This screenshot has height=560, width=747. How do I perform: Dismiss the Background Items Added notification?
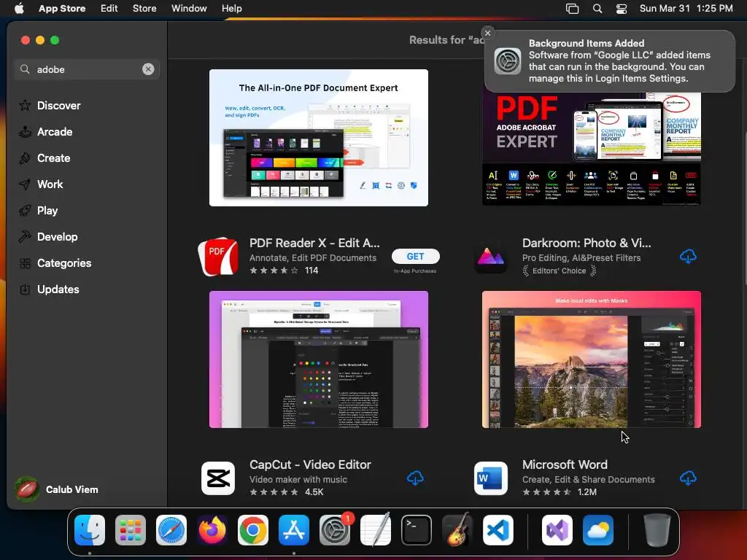pos(487,33)
